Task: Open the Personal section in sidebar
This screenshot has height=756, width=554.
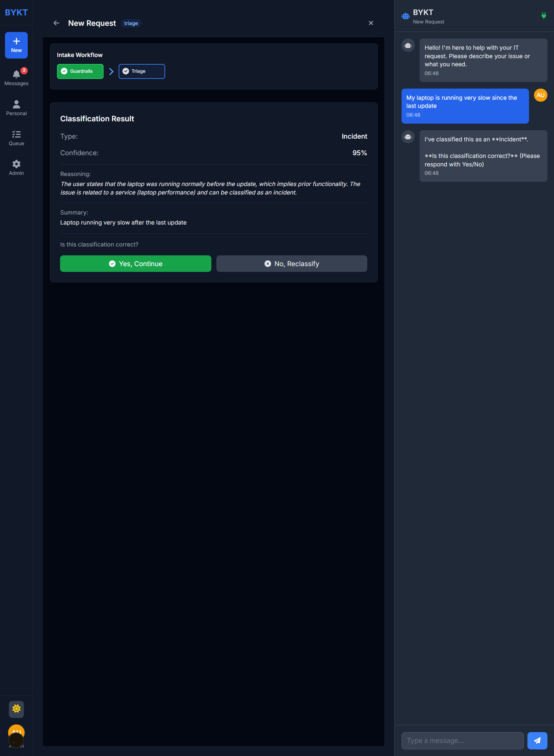Action: click(16, 108)
